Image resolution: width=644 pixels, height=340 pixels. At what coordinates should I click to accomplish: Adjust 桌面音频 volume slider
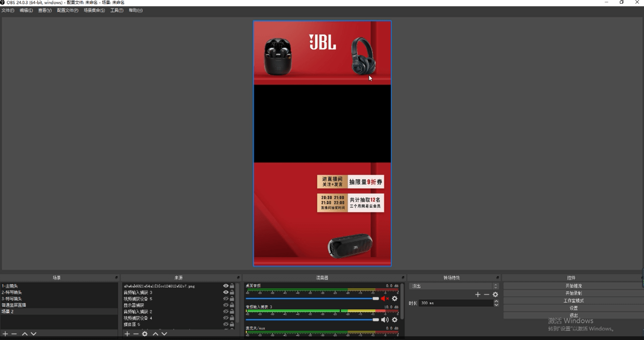pos(312,299)
